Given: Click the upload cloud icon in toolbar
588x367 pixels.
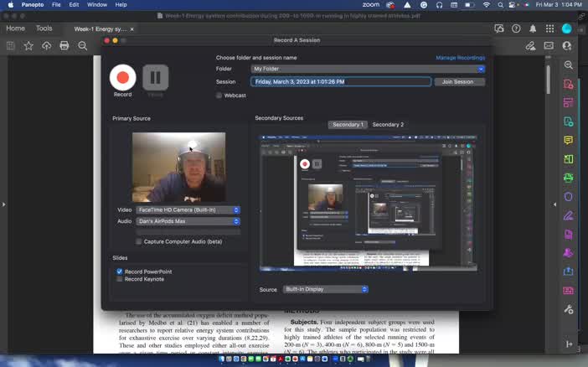Looking at the screenshot, I should [46, 45].
